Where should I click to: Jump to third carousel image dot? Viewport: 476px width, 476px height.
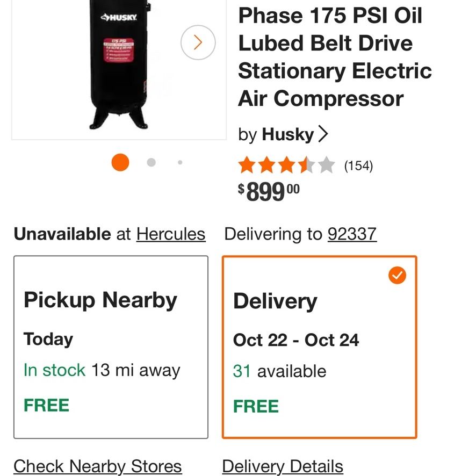point(180,162)
